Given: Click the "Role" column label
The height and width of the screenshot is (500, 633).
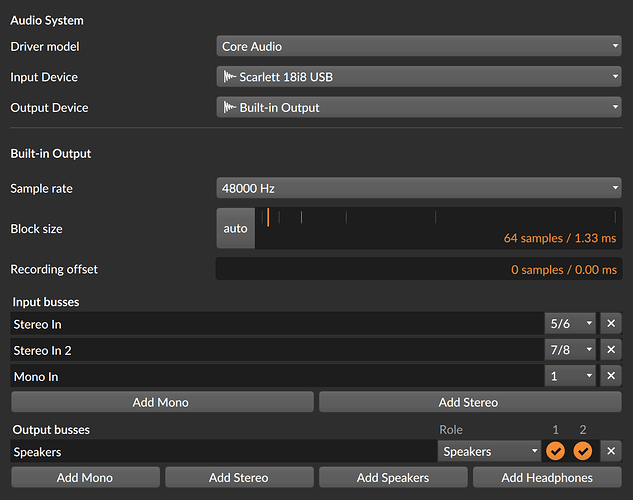Looking at the screenshot, I should (451, 429).
